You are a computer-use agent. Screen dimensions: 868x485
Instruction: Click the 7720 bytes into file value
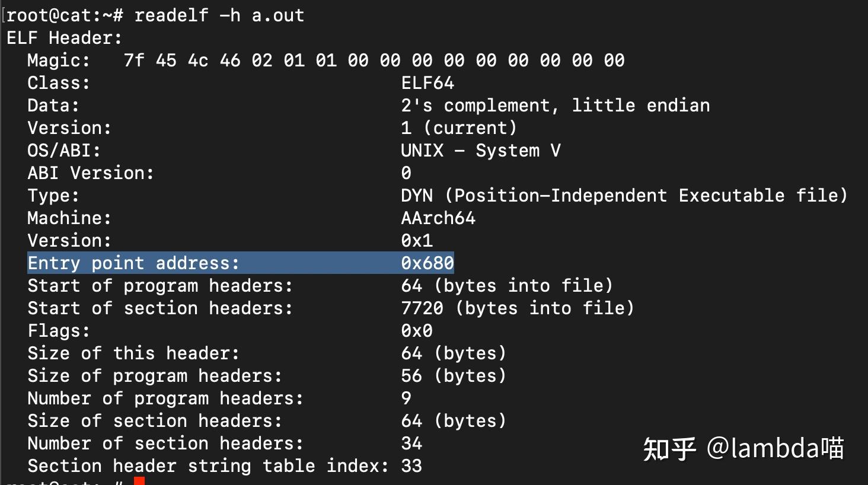517,308
